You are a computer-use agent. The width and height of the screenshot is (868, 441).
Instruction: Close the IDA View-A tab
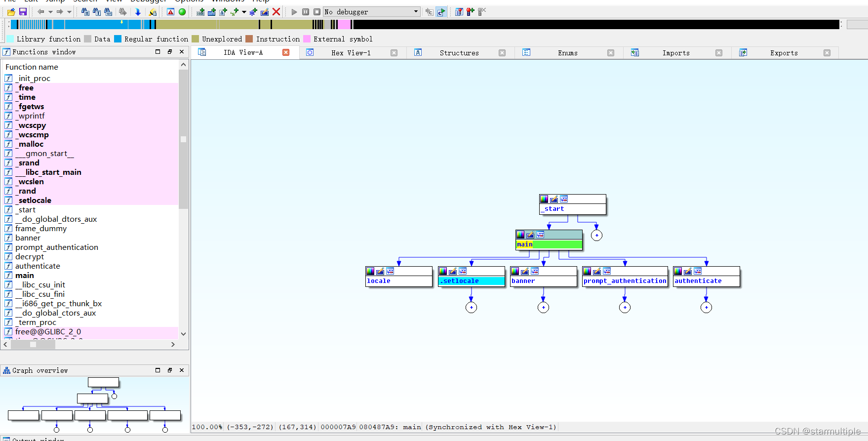286,52
